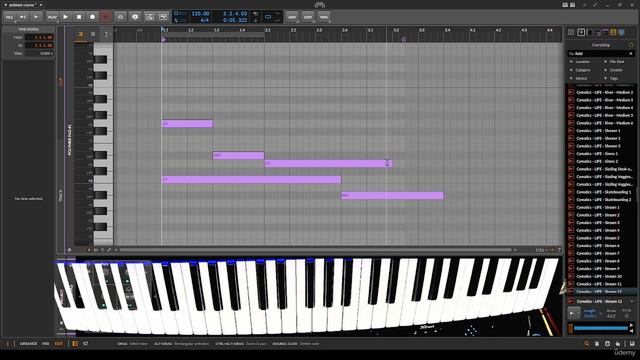Screen dimensions: 640x360
Task: Expand the File Kind filter in browser
Action: pos(617,62)
